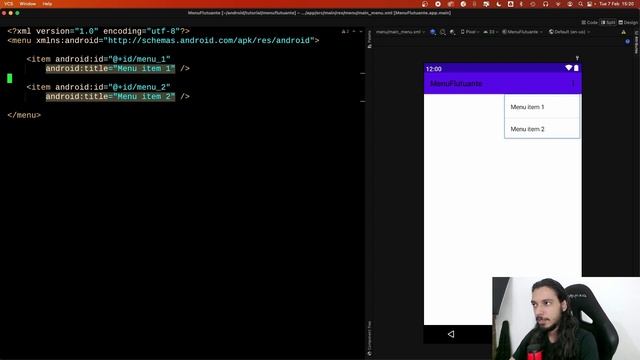
Task: Click the MenuFlutuante app bar title
Action: (x=456, y=83)
